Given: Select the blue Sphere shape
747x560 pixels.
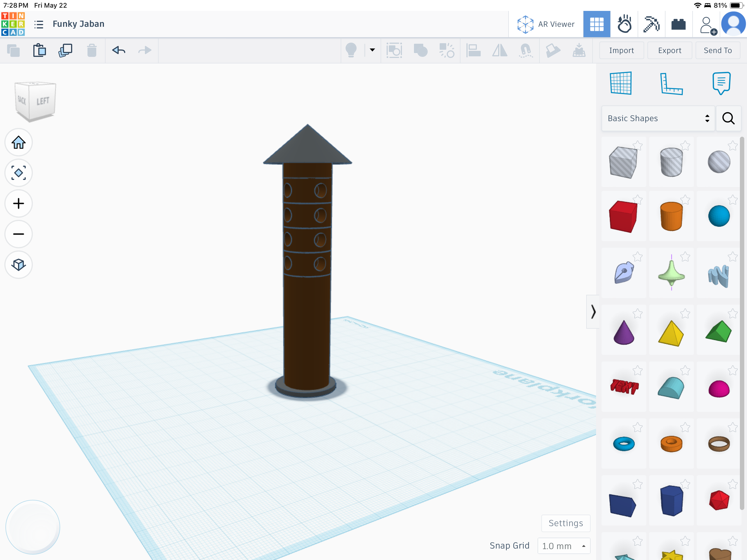Looking at the screenshot, I should (719, 216).
